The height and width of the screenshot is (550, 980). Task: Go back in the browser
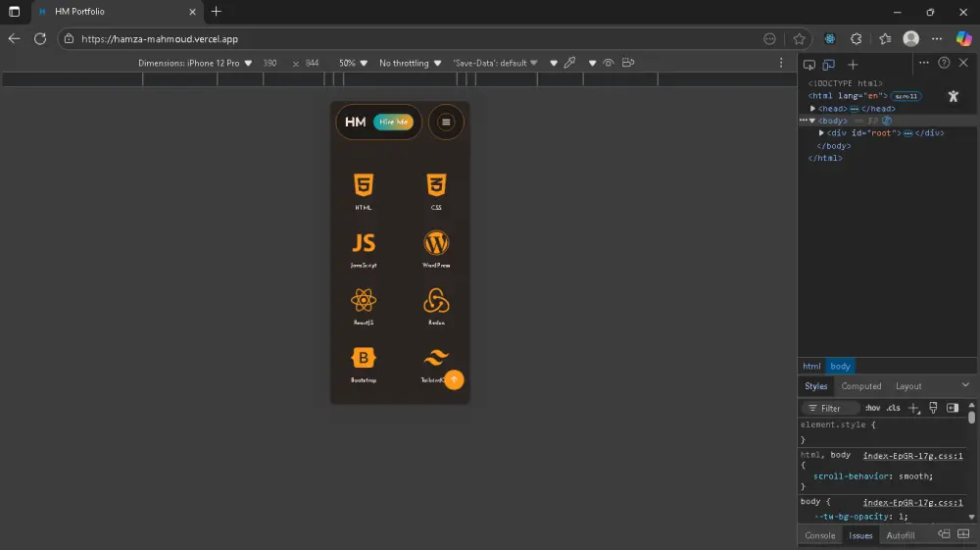click(x=14, y=39)
